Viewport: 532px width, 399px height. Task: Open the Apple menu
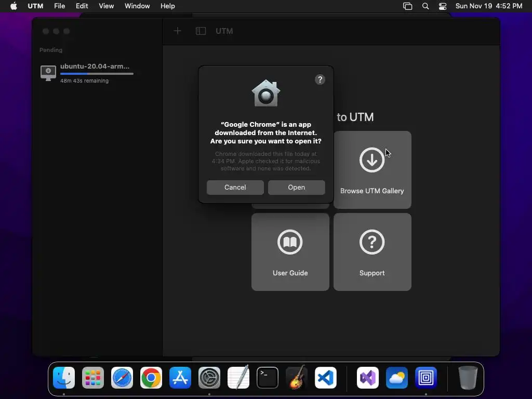coord(14,6)
